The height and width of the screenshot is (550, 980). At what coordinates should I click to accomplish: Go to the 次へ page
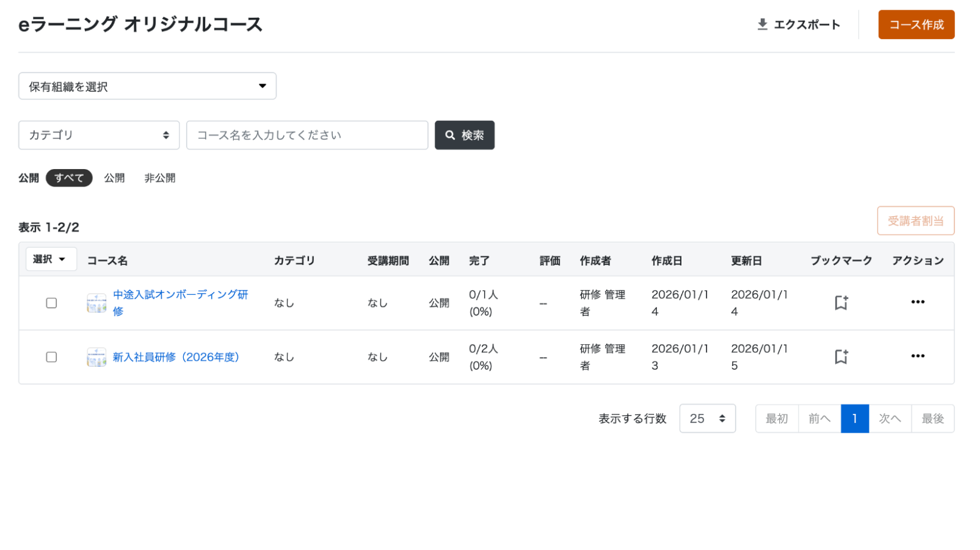tap(890, 418)
